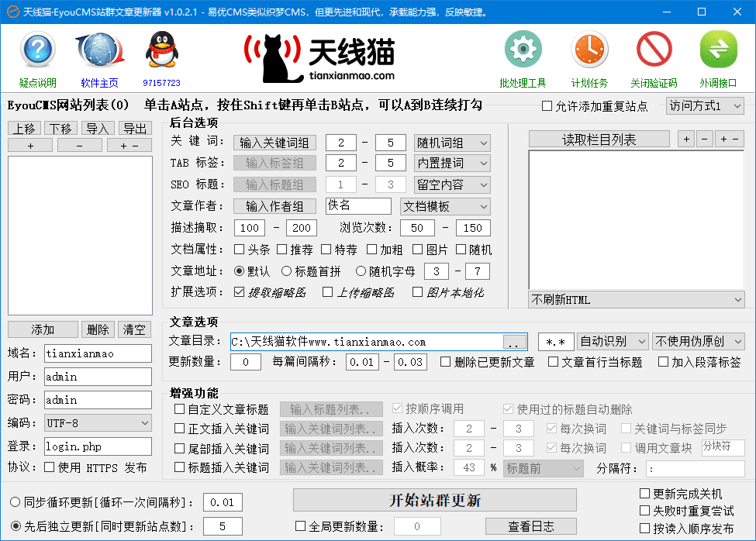Open the 计划任务 clock icon

click(x=589, y=49)
